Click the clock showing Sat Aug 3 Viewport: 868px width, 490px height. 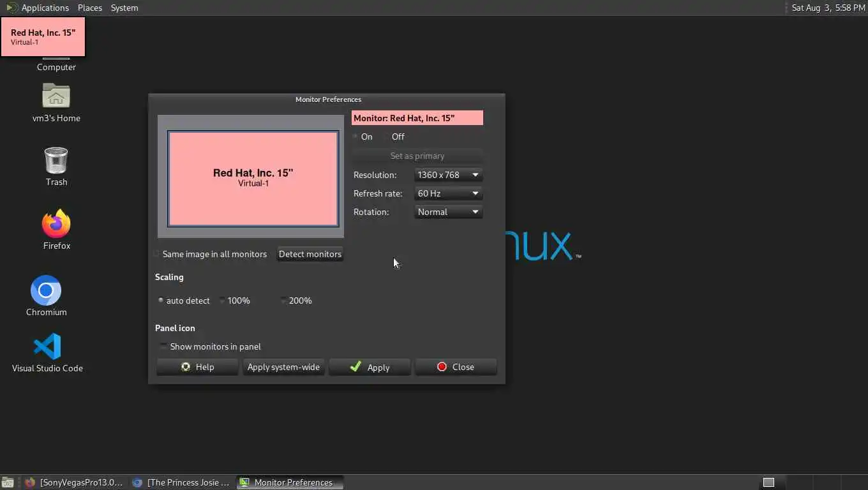click(x=828, y=8)
